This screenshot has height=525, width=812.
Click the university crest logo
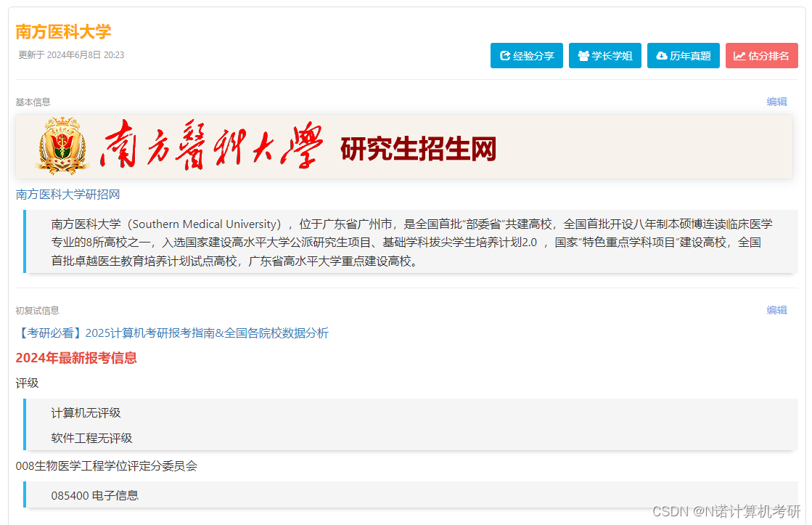point(62,146)
